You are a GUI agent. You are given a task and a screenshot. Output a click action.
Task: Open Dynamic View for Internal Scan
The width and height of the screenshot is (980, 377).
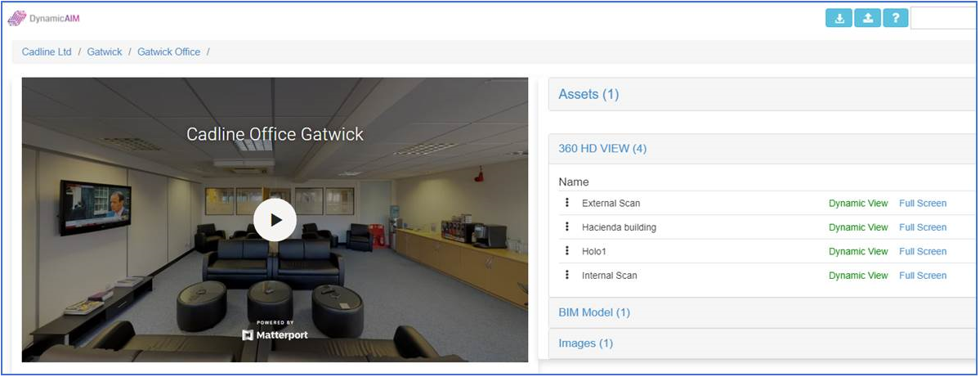coord(858,275)
